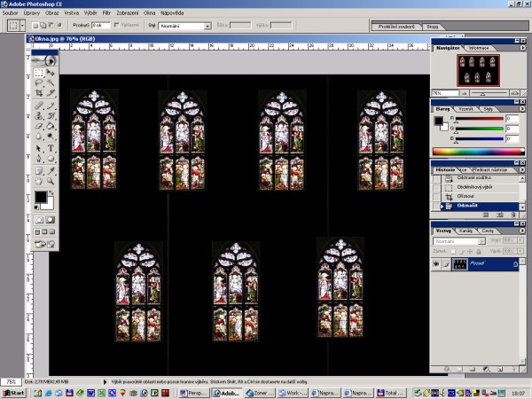Select the Paint Bucket tool

tap(51, 127)
